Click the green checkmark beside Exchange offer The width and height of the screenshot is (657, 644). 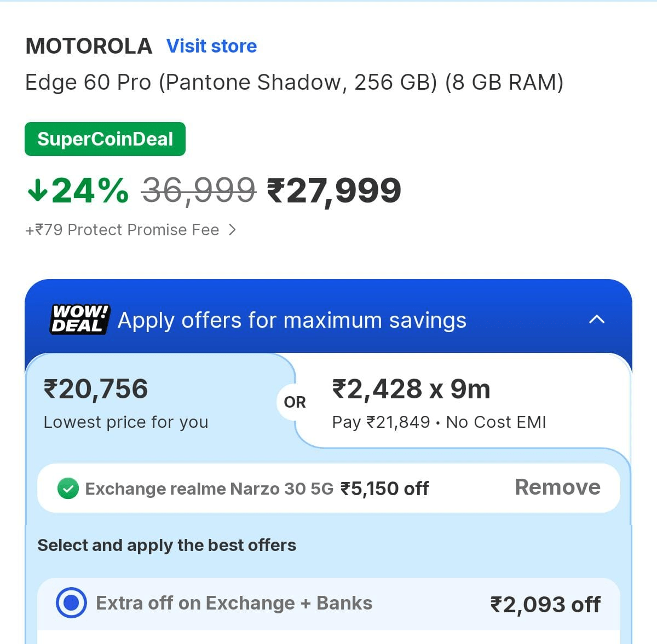pos(68,489)
